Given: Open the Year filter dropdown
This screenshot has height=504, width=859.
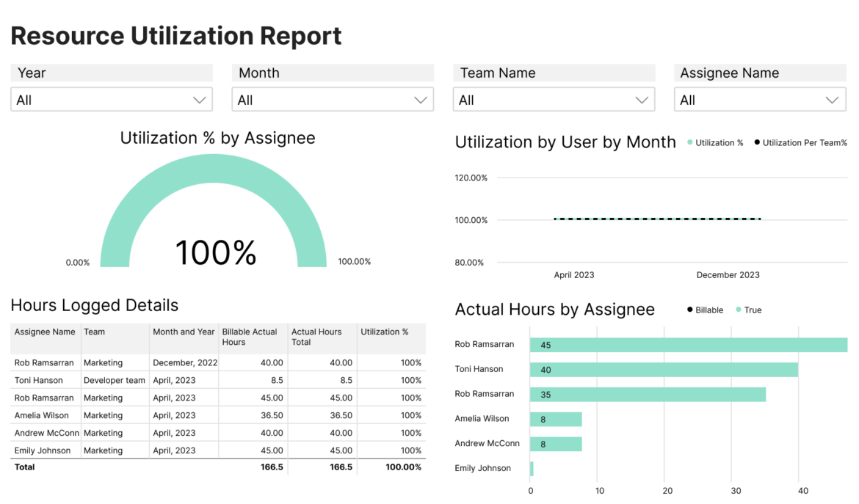Looking at the screenshot, I should point(112,99).
